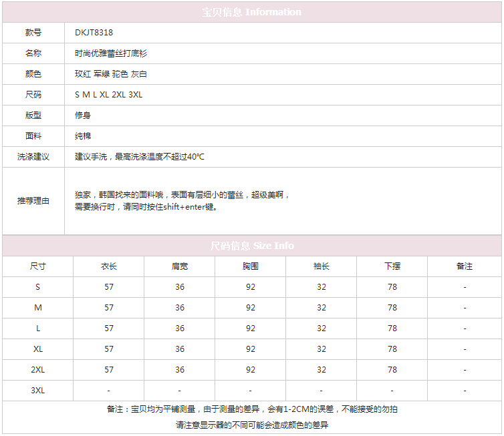Click the 袖长 value 32 in row S

(322, 287)
